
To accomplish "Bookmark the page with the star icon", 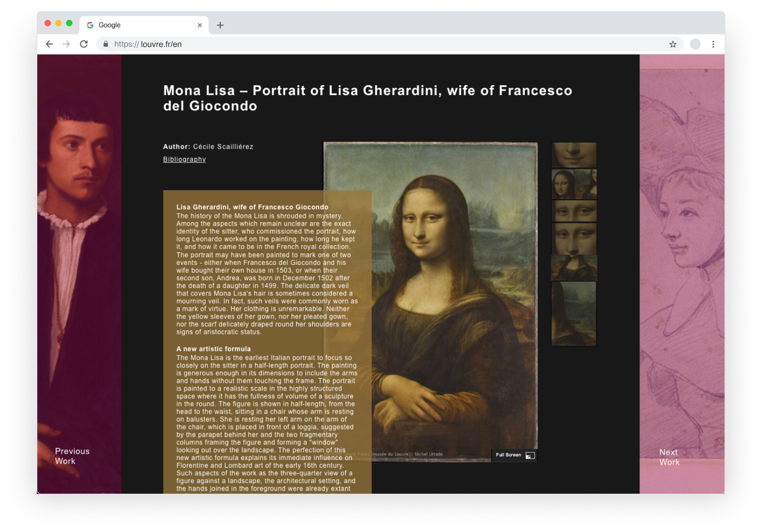I will (673, 44).
